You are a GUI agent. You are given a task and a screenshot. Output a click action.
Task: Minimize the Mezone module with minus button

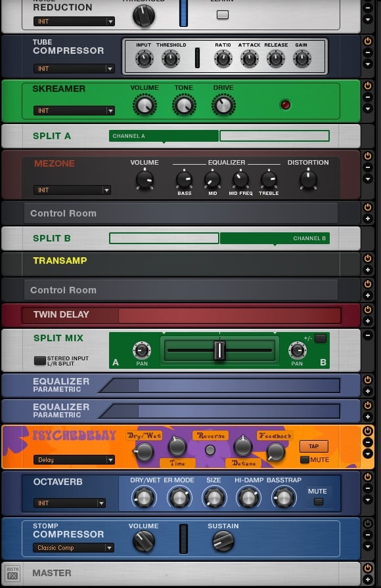[368, 167]
